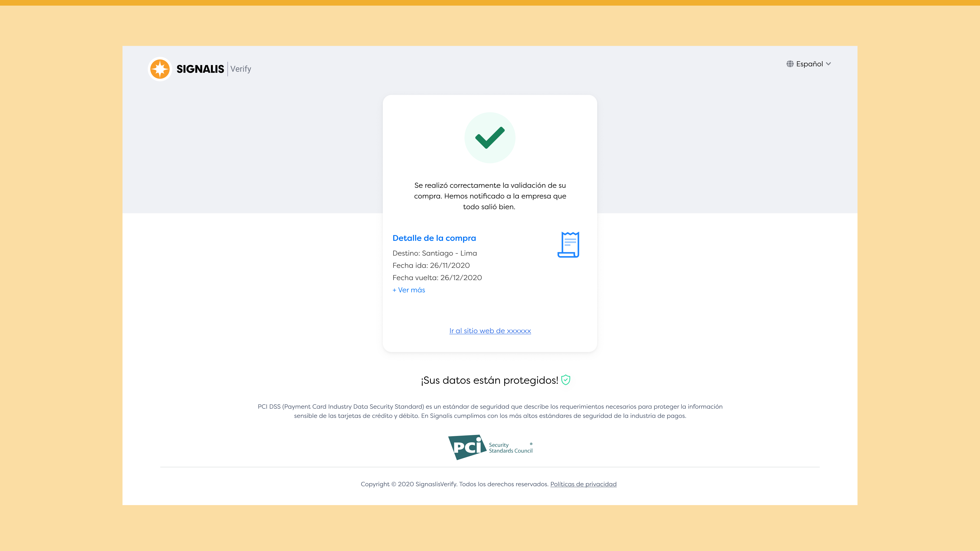Click the Fecha vuelta 26/12/2020 text
Viewport: 980px width, 551px height.
pyautogui.click(x=437, y=278)
